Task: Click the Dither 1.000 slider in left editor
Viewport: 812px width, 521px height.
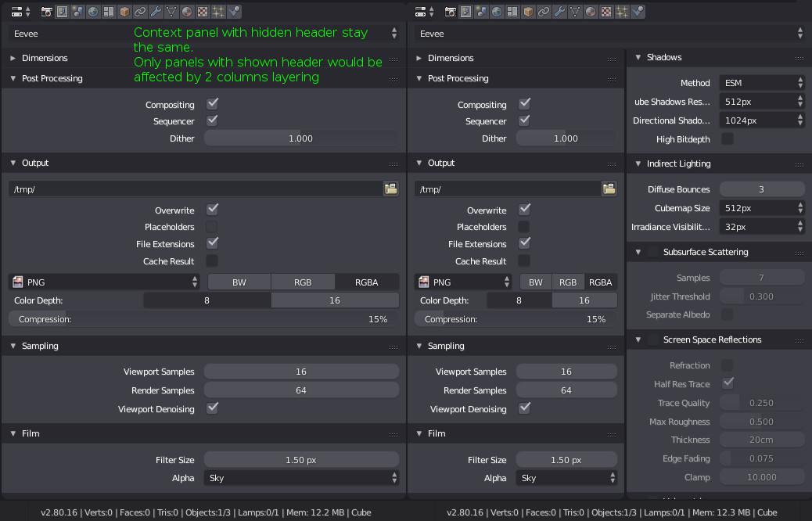Action: 301,138
